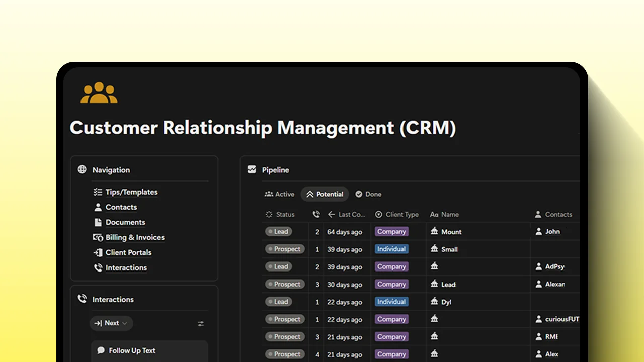Click the money icon beside Billing & Invoices
644x362 pixels.
pyautogui.click(x=98, y=237)
